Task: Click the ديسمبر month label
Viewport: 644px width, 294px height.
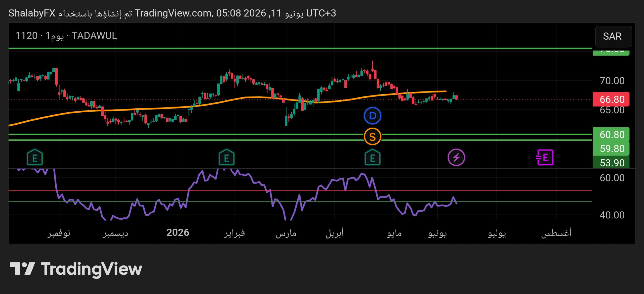Action: click(115, 233)
